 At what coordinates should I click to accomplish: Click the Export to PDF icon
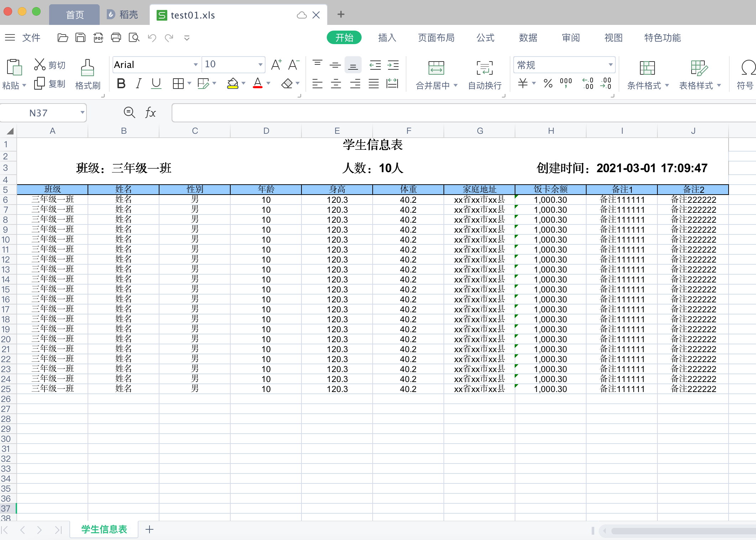click(x=98, y=38)
